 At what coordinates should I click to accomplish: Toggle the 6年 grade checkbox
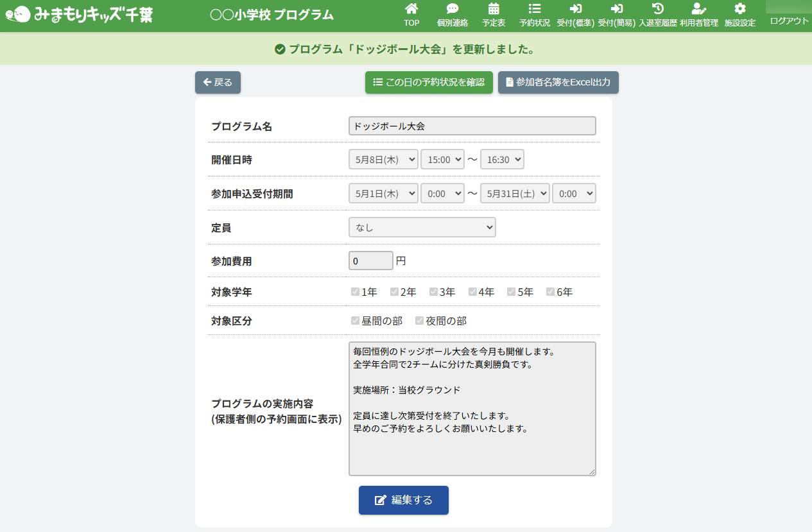551,292
